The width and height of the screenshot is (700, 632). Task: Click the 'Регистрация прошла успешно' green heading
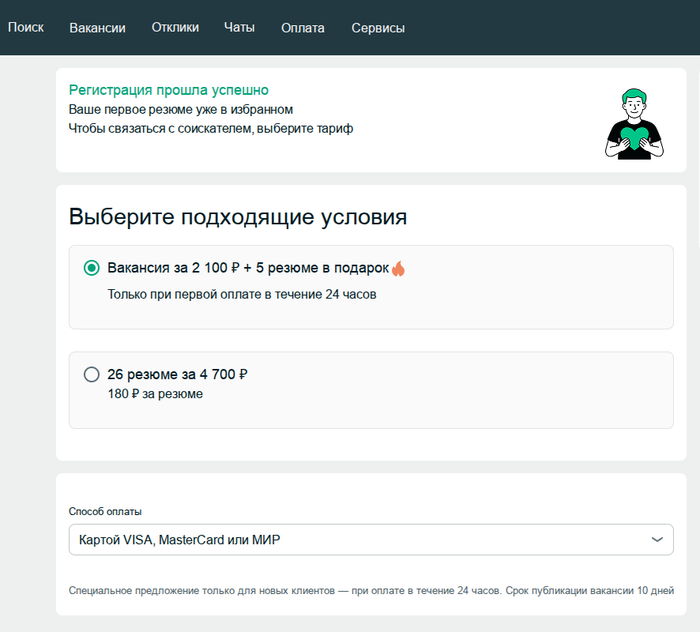[x=168, y=90]
